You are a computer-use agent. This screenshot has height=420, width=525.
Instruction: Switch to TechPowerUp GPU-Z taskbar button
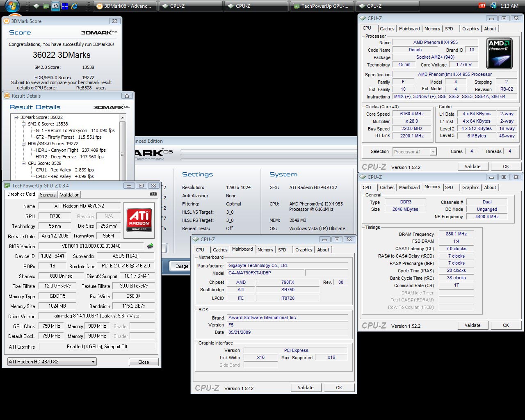click(322, 6)
